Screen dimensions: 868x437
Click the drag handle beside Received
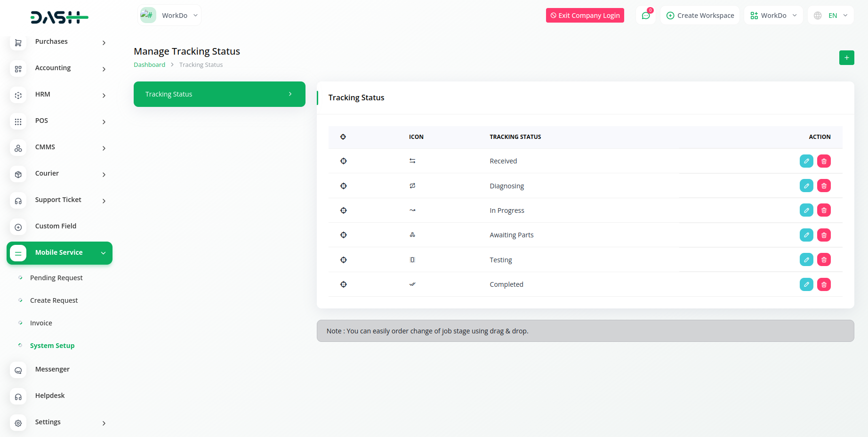click(344, 161)
